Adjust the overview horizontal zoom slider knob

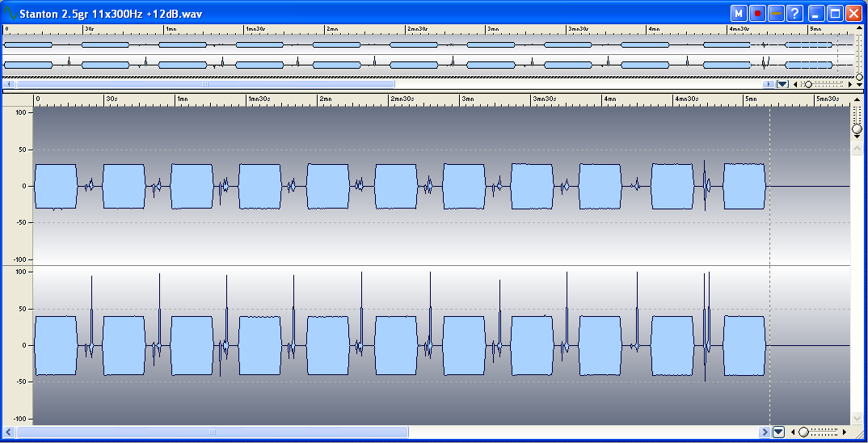pyautogui.click(x=808, y=84)
